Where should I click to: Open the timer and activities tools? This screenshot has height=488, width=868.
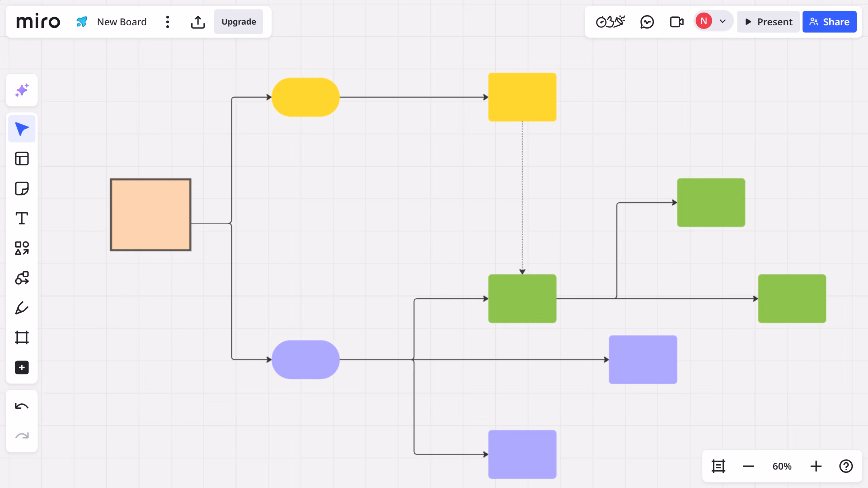(610, 22)
